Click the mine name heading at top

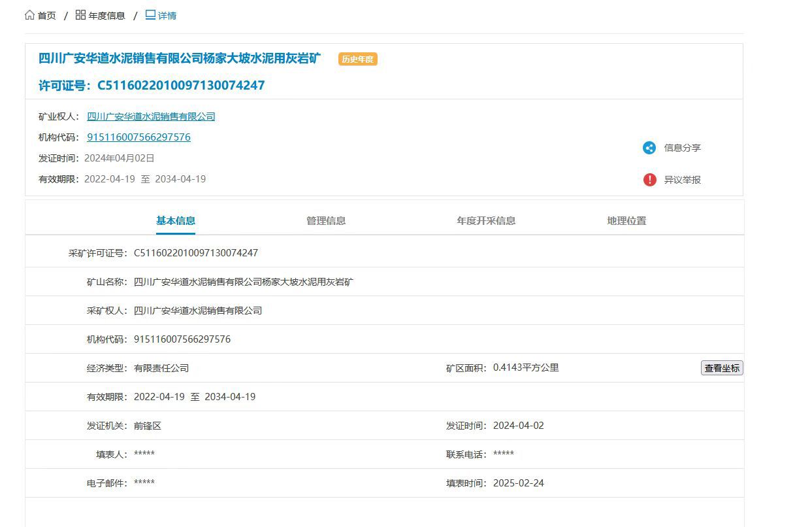[x=180, y=58]
